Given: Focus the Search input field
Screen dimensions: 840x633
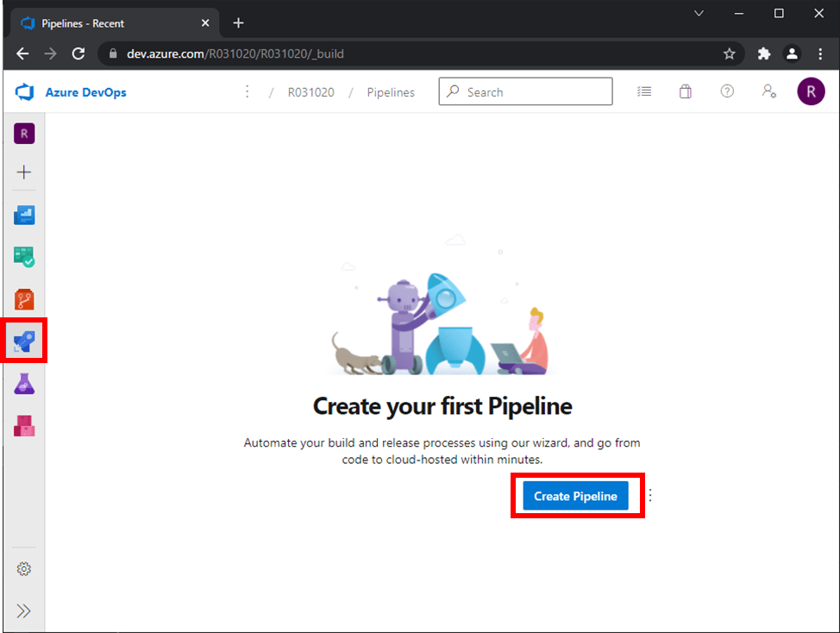Looking at the screenshot, I should 525,91.
